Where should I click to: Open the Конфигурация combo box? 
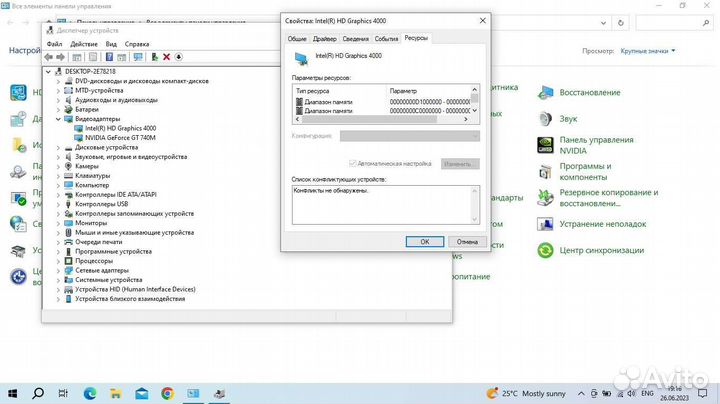pyautogui.click(x=410, y=136)
